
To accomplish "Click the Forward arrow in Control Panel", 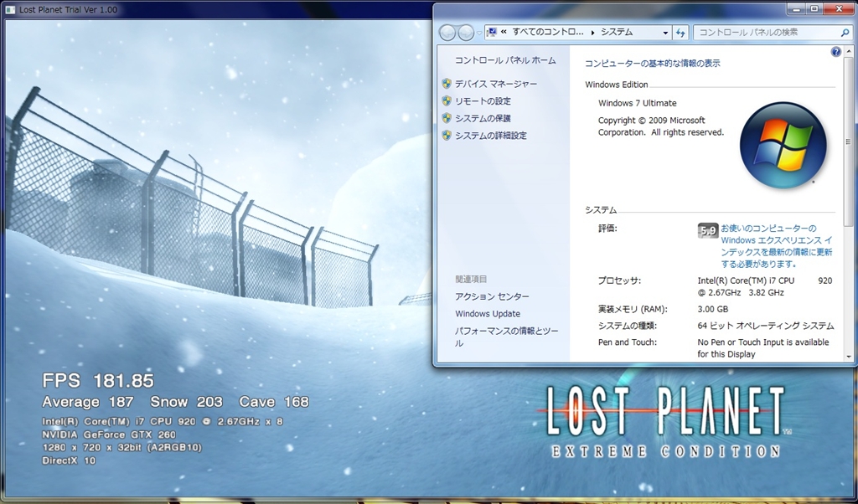I will [x=466, y=33].
